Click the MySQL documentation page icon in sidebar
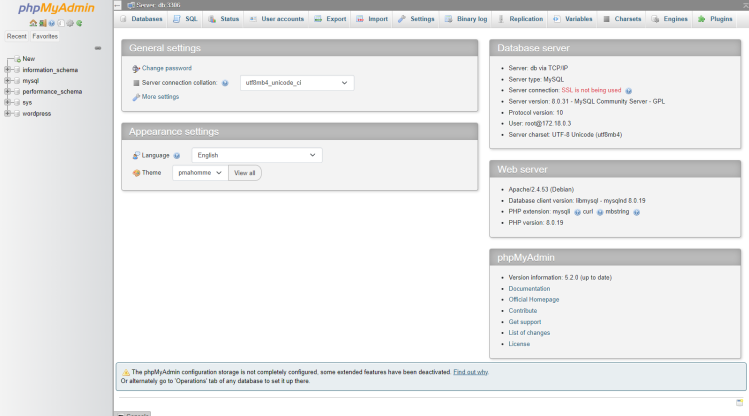The image size is (749, 416). [x=61, y=23]
